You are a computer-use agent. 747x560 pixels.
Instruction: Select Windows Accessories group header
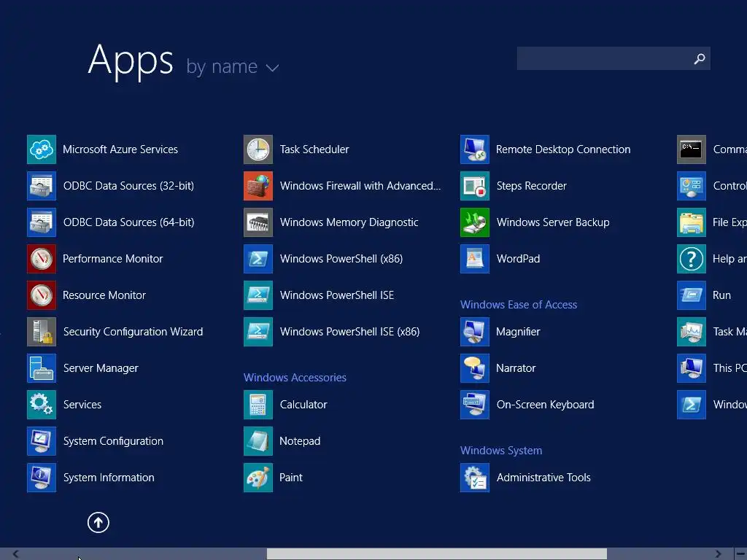point(295,378)
